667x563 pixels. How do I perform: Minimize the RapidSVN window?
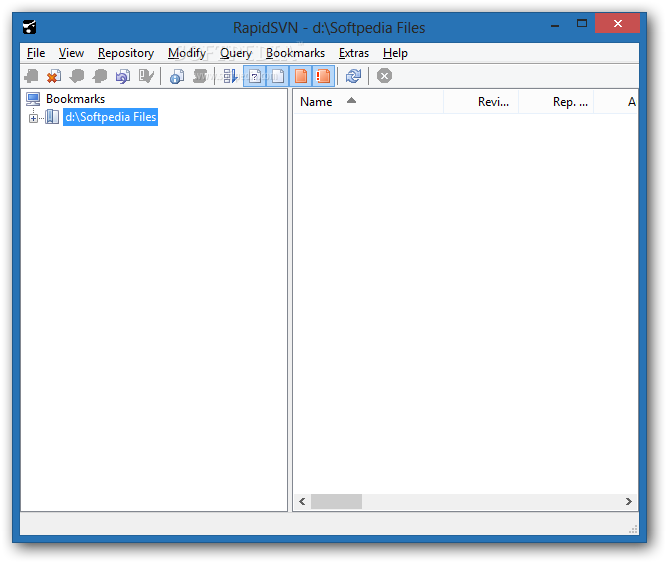pos(555,25)
